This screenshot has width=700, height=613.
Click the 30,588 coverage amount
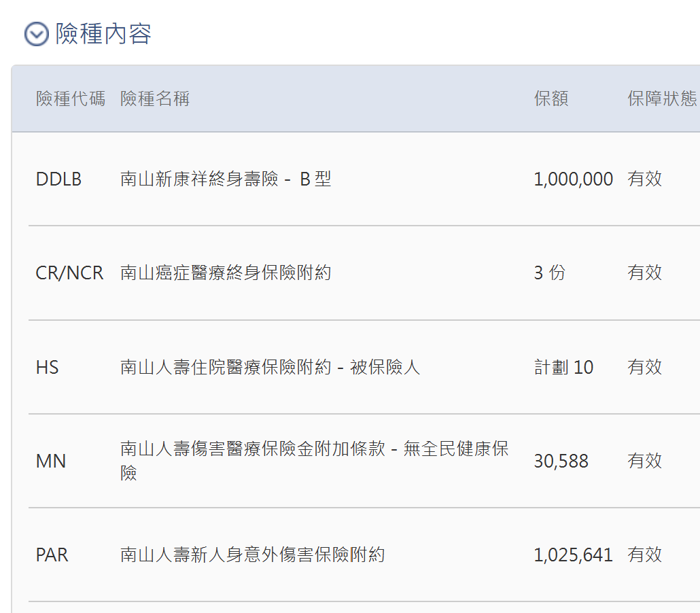(561, 461)
